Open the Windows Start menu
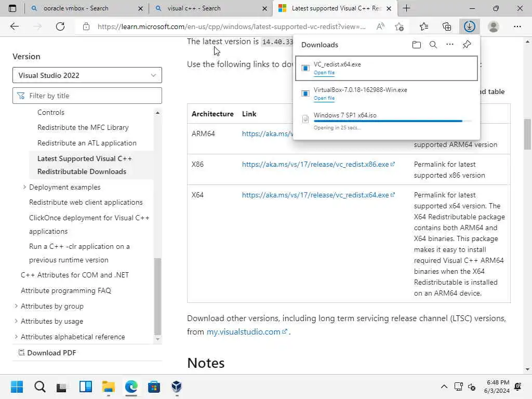The height and width of the screenshot is (399, 532). 17,387
